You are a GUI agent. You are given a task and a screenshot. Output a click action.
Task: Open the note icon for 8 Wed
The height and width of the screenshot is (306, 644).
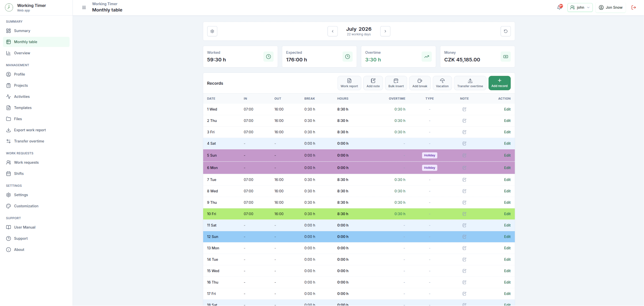click(464, 191)
